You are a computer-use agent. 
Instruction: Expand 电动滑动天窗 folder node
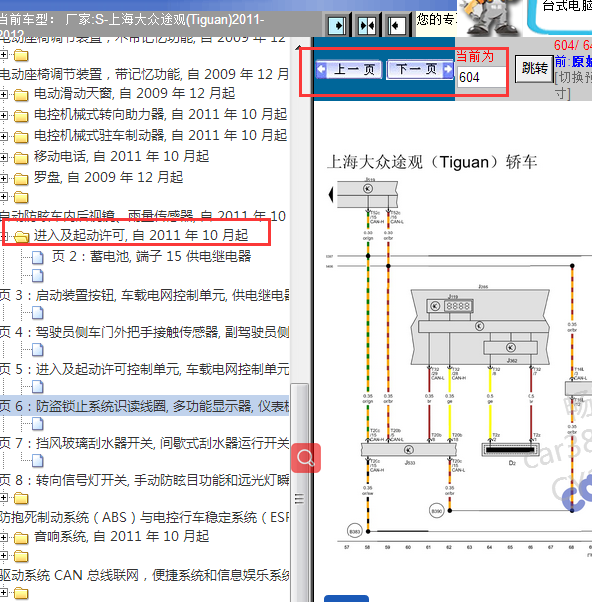pyautogui.click(x=3, y=94)
